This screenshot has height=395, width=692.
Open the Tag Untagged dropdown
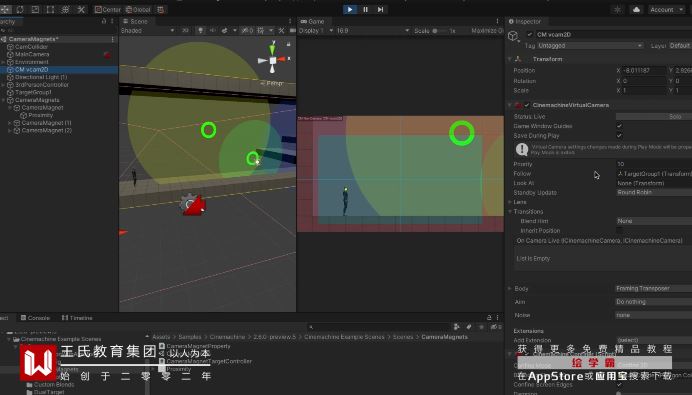590,45
